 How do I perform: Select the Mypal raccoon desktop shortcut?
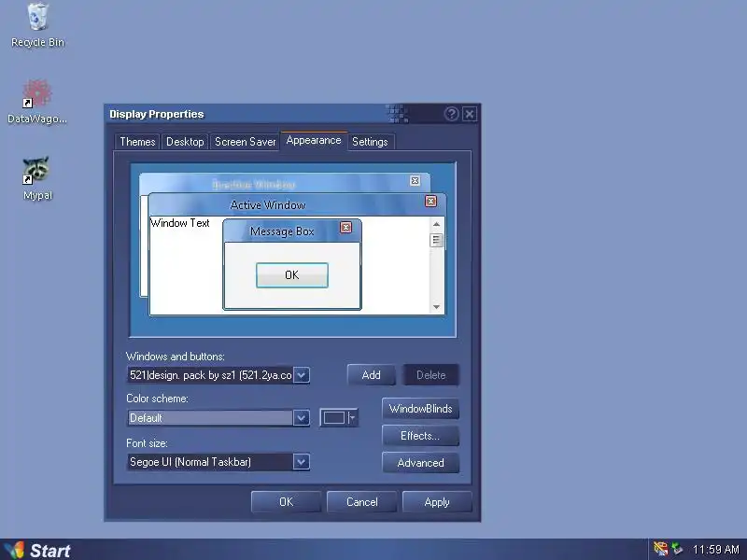37,178
